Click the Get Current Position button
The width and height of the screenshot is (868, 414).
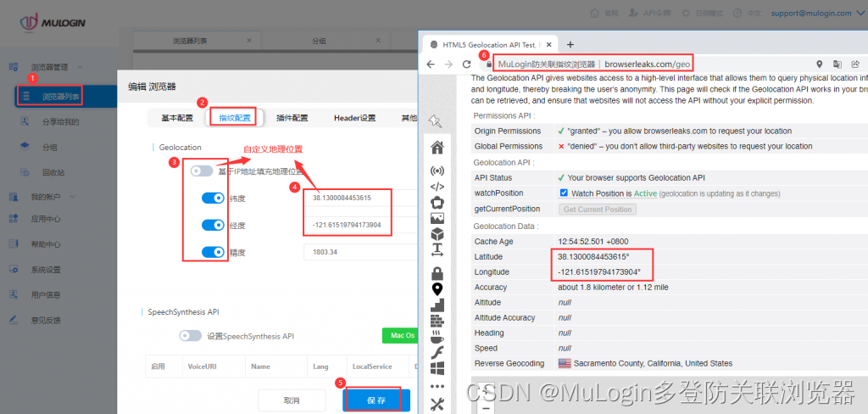(x=598, y=209)
